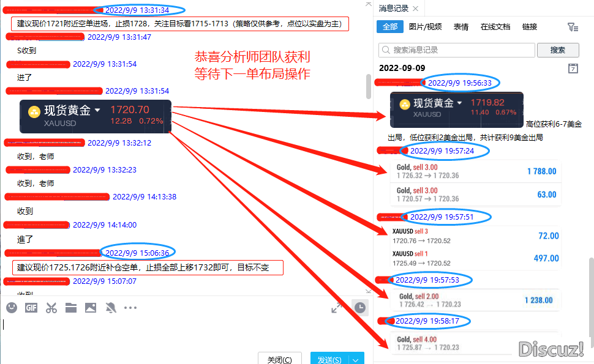
Task: Expand send options arrow beside 发送
Action: coord(357,360)
